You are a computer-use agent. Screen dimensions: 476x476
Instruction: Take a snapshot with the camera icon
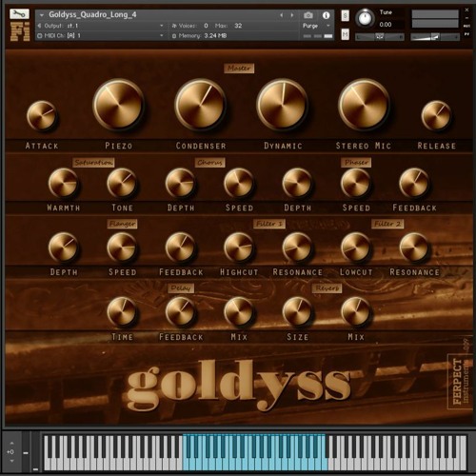point(308,15)
